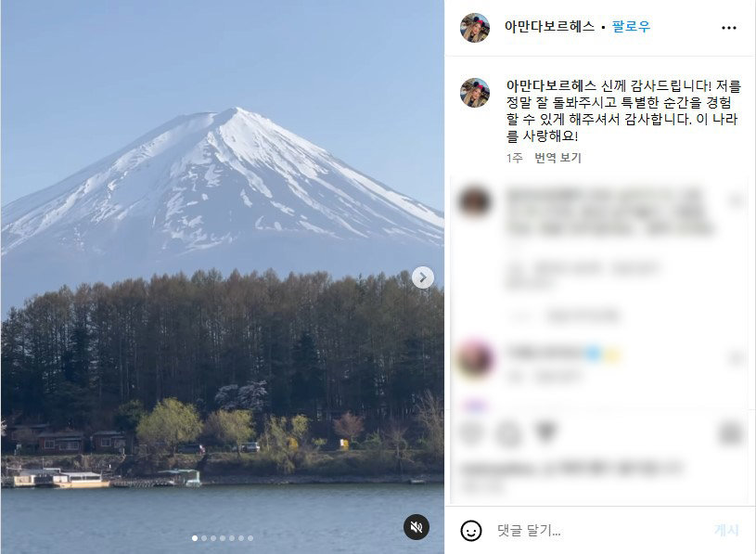
Task: Open the emoji picker smiley icon
Action: (470, 531)
